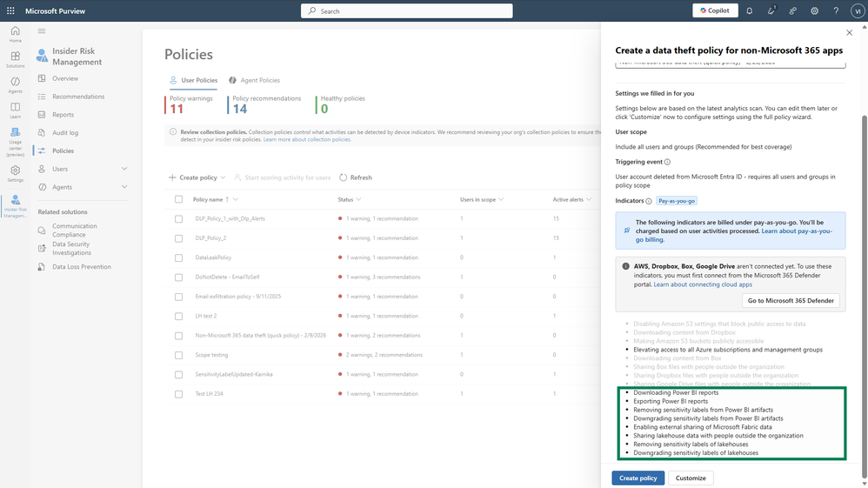Click the Create policy blue button

(x=638, y=478)
